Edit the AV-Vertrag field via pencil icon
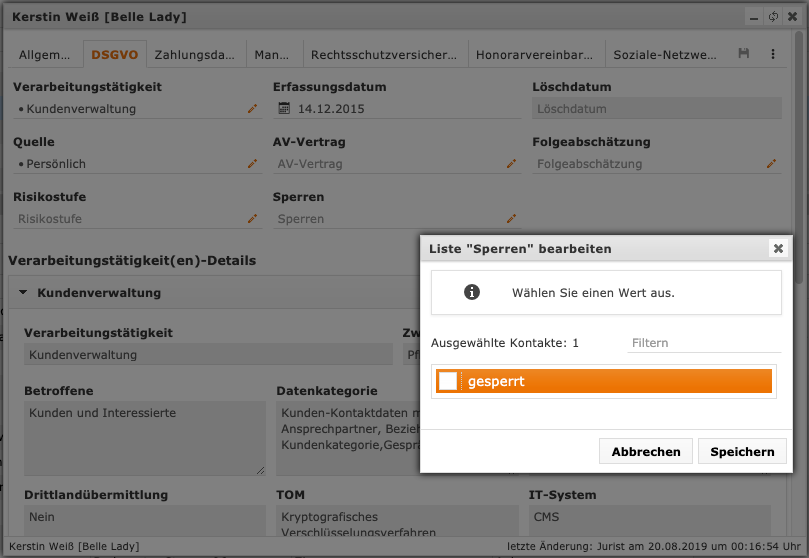 tap(511, 164)
